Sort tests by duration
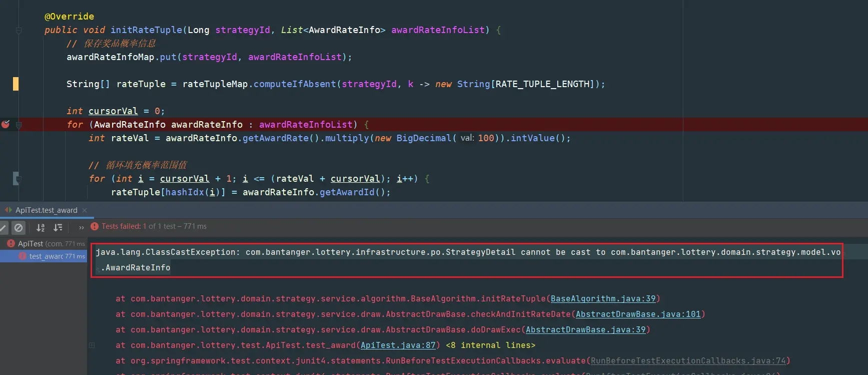This screenshot has height=375, width=868. [x=58, y=228]
